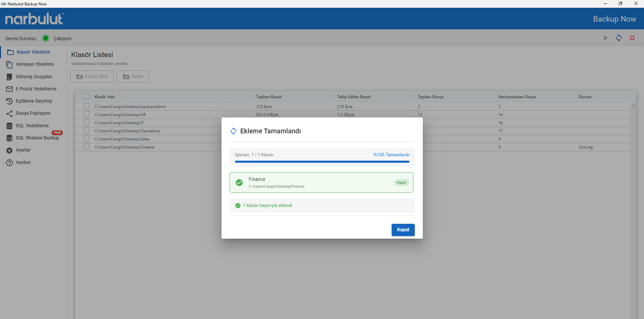Click the sync refresh icon in top toolbar
The image size is (644, 319).
(619, 38)
